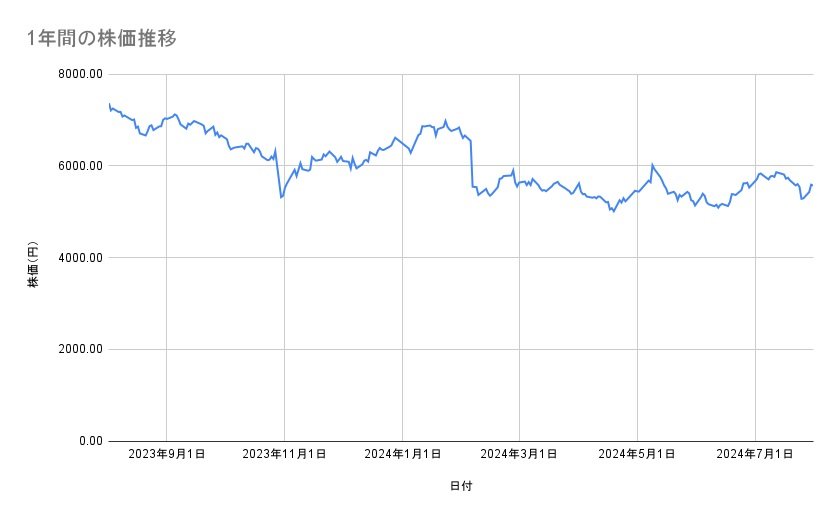Click the line's starting point near 7300
Screen dimensions: 839x519
109,105
